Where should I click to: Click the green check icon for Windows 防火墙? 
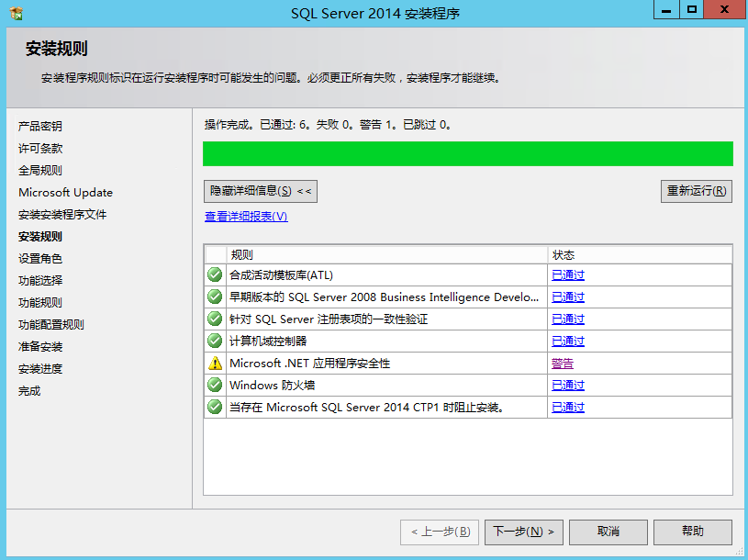pyautogui.click(x=215, y=385)
